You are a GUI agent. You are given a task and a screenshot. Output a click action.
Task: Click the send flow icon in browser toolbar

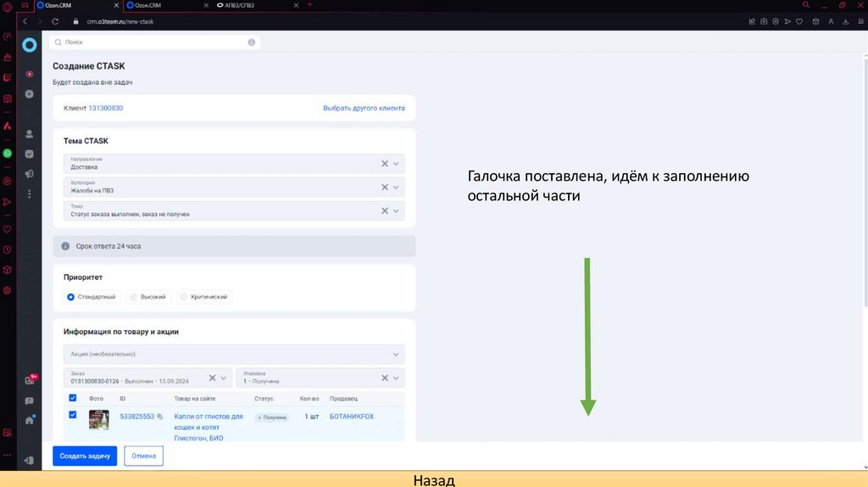787,21
